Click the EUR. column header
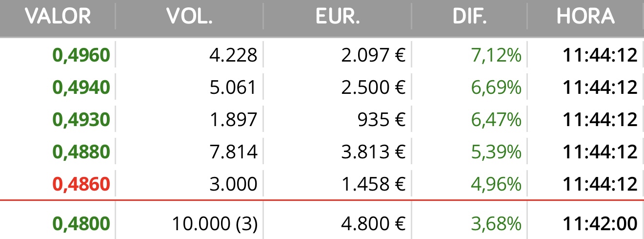The width and height of the screenshot is (644, 239). (338, 17)
